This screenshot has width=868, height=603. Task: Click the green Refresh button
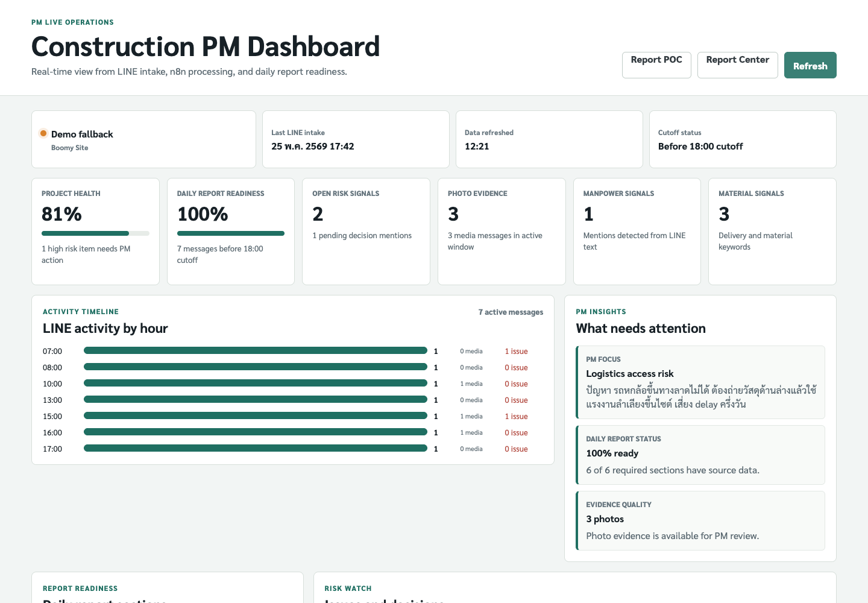[810, 65]
